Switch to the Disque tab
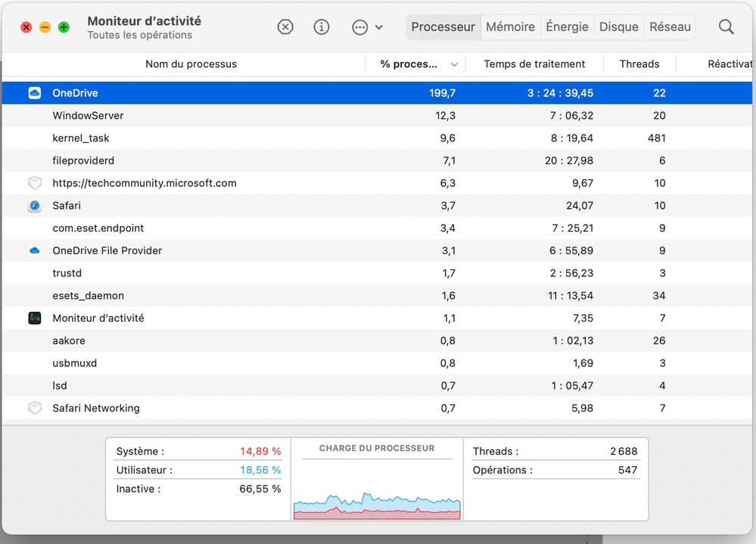Image resolution: width=756 pixels, height=544 pixels. tap(618, 27)
